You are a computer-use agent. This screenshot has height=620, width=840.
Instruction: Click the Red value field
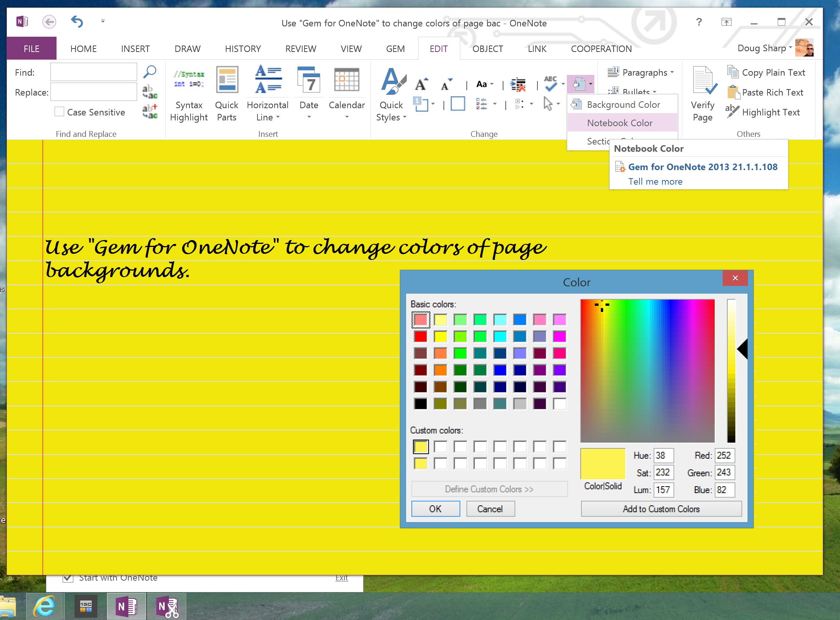(x=725, y=455)
